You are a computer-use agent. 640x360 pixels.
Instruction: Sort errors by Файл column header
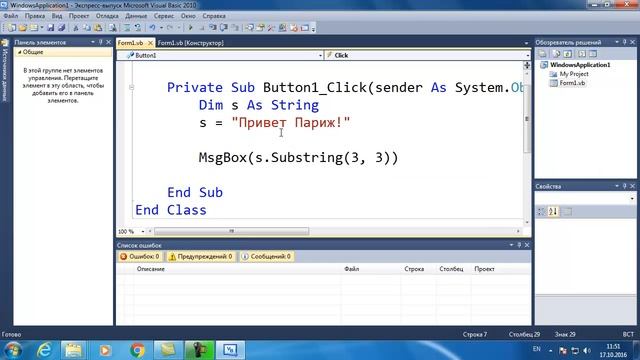point(351,269)
